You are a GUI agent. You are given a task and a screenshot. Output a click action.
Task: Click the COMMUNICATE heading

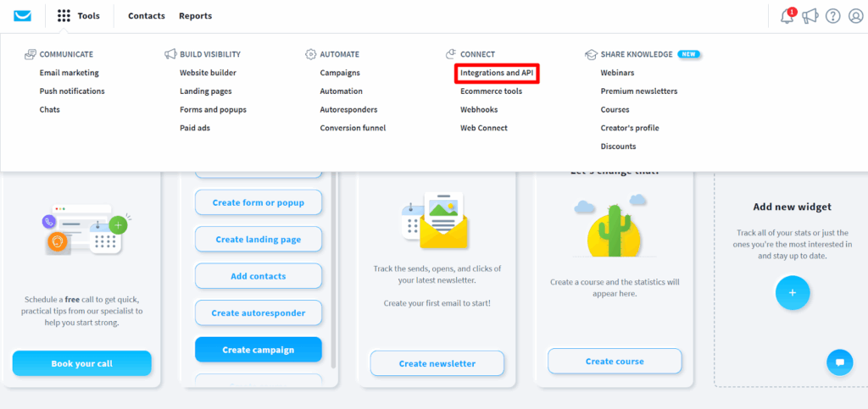coord(66,54)
